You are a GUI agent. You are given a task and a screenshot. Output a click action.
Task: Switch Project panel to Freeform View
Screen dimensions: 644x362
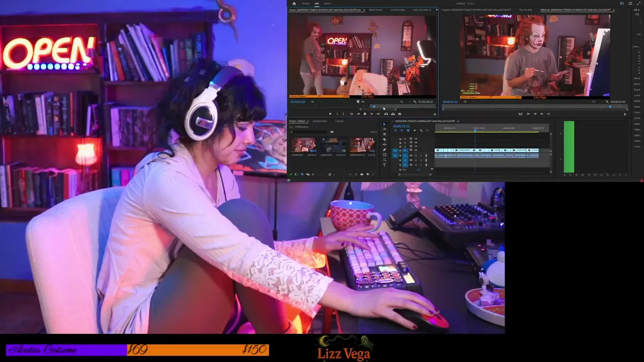coord(308,174)
